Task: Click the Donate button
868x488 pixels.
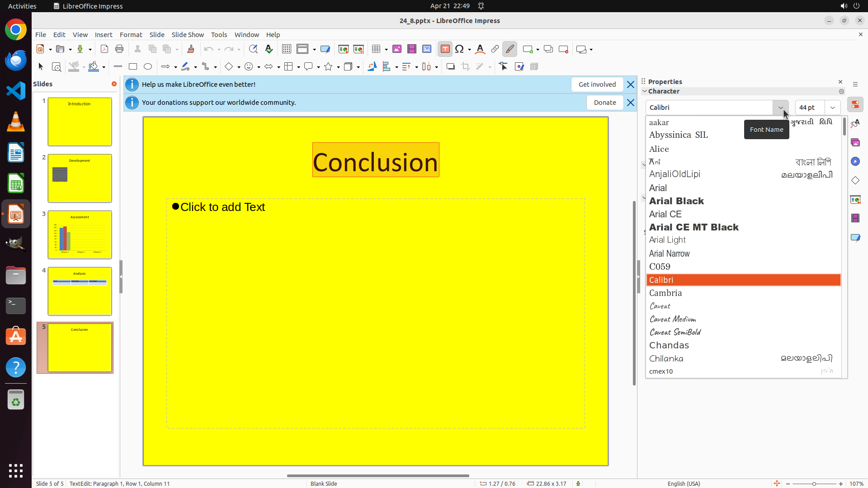Action: coord(604,103)
